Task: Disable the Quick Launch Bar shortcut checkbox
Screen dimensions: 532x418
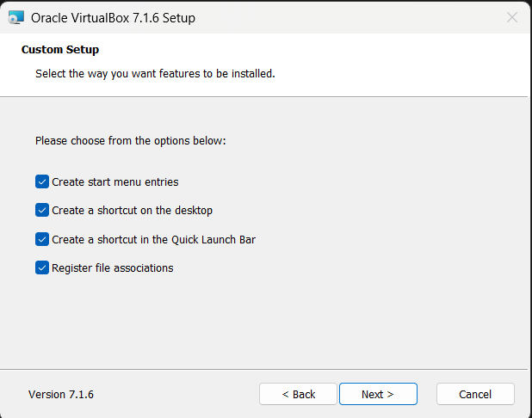Action: pos(42,239)
